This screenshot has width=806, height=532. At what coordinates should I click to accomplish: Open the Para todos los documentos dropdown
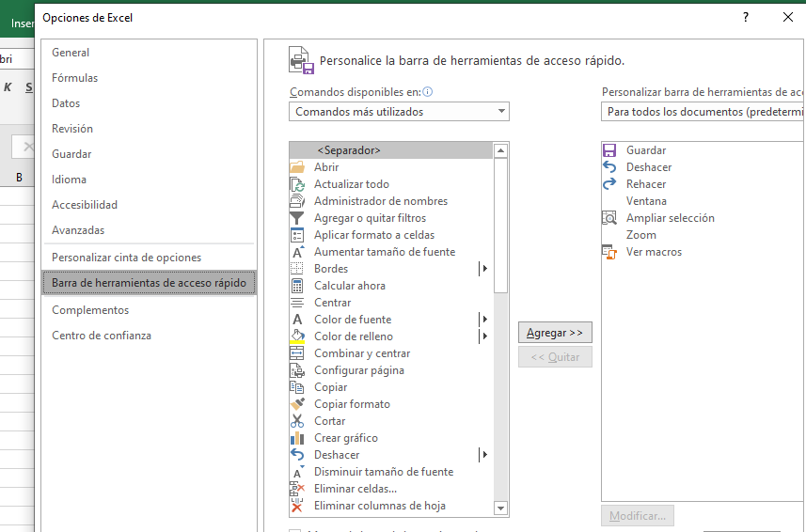pos(703,112)
